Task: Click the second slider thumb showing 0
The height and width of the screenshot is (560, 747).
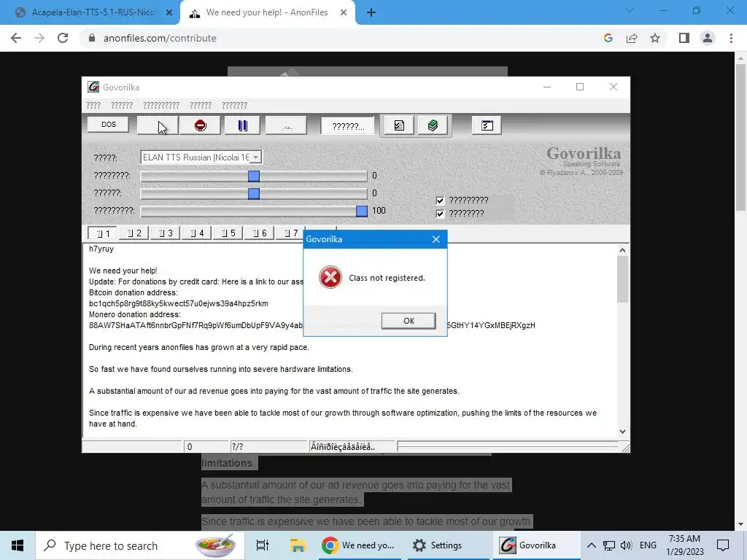Action: [x=254, y=193]
